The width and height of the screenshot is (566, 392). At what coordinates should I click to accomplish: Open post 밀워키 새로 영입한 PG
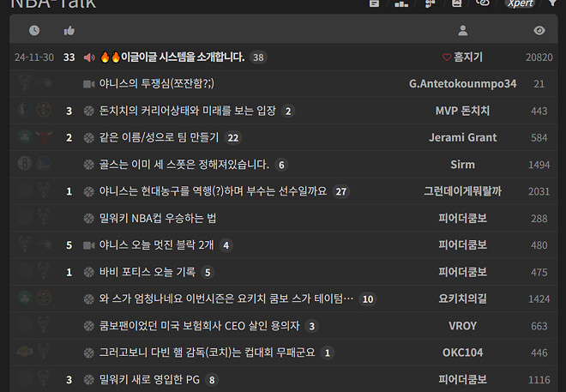pos(149,380)
